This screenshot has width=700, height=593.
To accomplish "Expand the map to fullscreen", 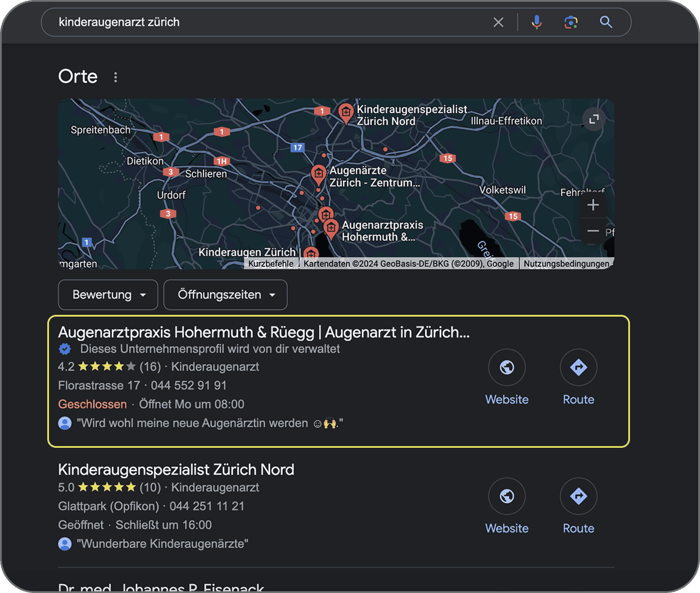I will 594,119.
